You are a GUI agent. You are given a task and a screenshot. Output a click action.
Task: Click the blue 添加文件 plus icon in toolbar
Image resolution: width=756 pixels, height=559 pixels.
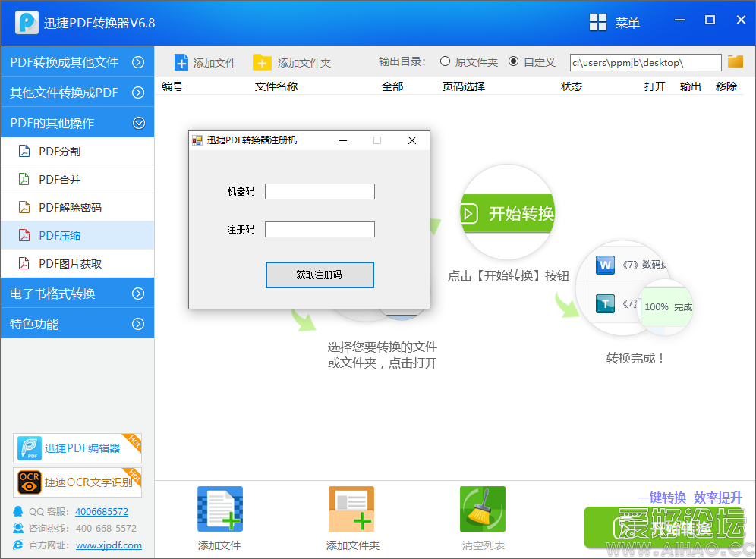tap(181, 63)
